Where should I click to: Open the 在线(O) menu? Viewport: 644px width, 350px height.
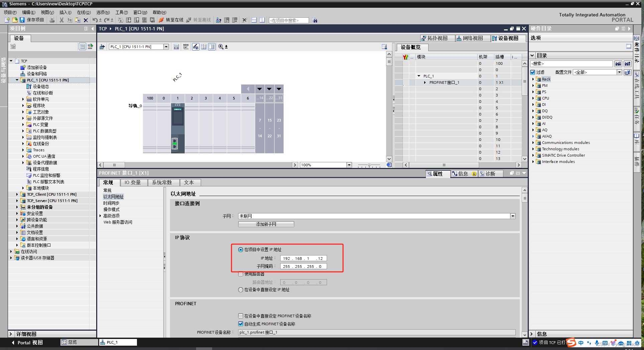tap(84, 12)
